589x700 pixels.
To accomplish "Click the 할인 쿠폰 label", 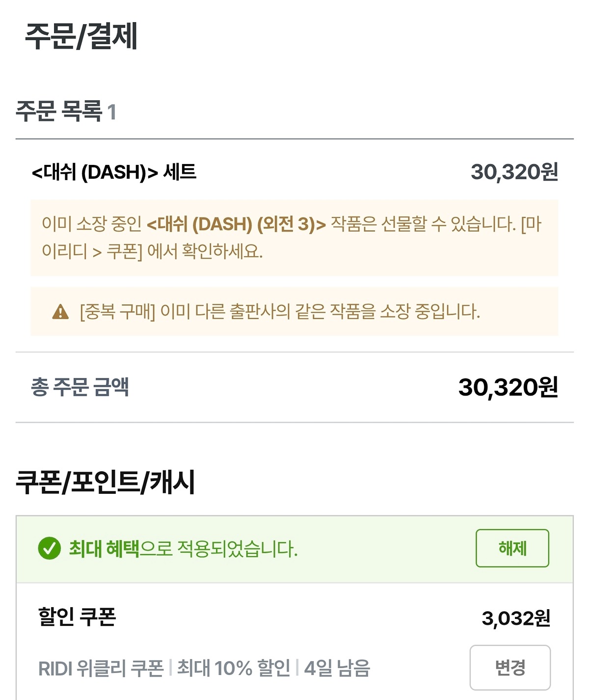I will pyautogui.click(x=77, y=617).
